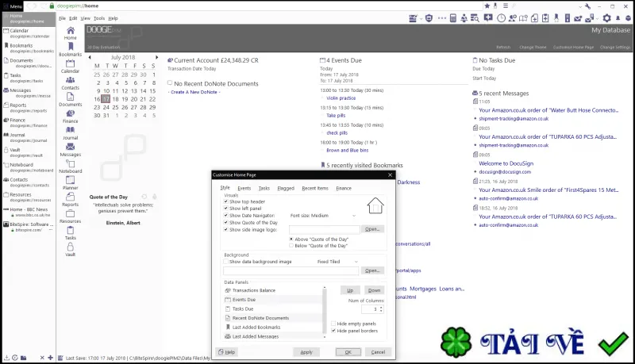Open the Messages sidebar icon

coord(70,149)
